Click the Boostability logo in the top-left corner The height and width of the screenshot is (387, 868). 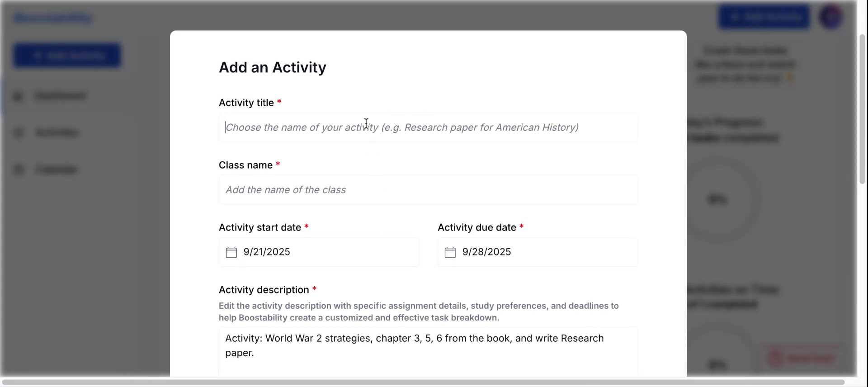pyautogui.click(x=53, y=18)
